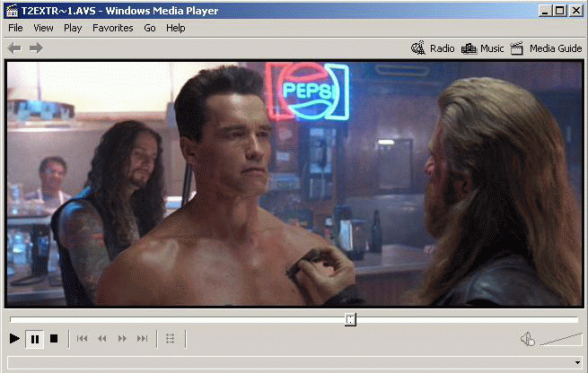Open the Media Guide

[546, 48]
